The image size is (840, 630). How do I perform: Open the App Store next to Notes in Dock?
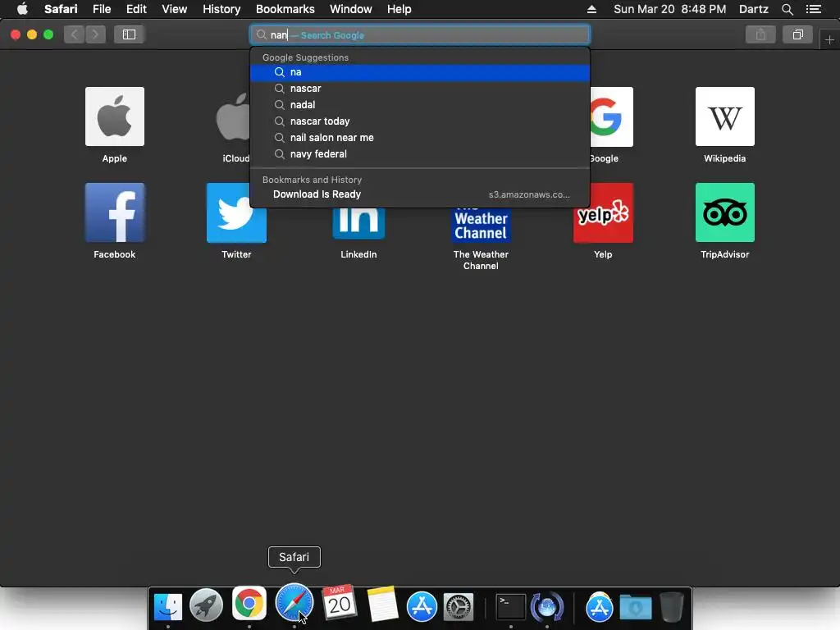(422, 606)
